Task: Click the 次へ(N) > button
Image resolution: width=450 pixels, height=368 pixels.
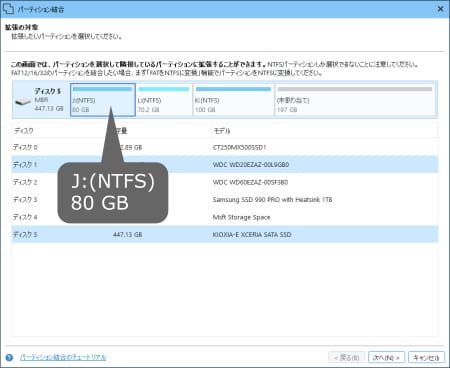Action: pos(386,357)
